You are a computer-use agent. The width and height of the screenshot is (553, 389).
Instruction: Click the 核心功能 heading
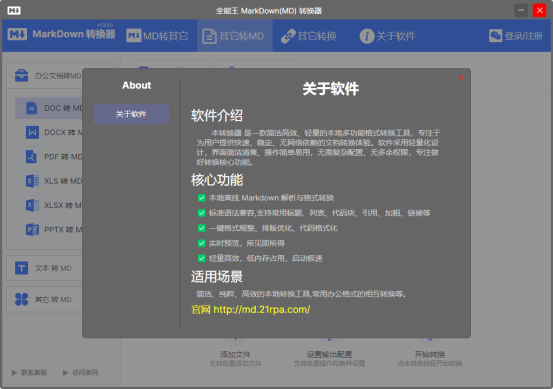pos(217,180)
